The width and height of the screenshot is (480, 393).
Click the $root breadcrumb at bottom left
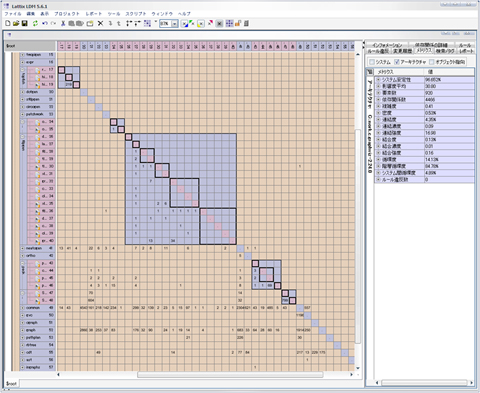tap(11, 384)
